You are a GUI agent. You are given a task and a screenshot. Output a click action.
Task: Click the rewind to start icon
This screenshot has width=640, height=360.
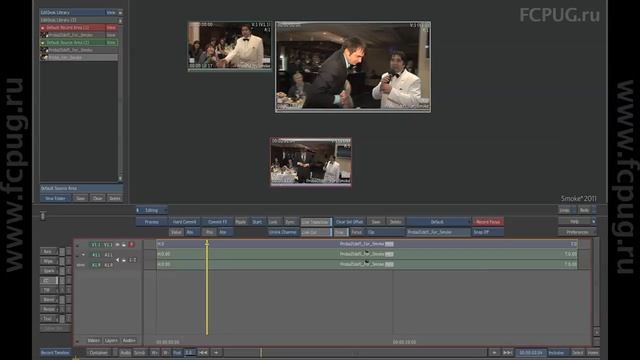coord(203,353)
